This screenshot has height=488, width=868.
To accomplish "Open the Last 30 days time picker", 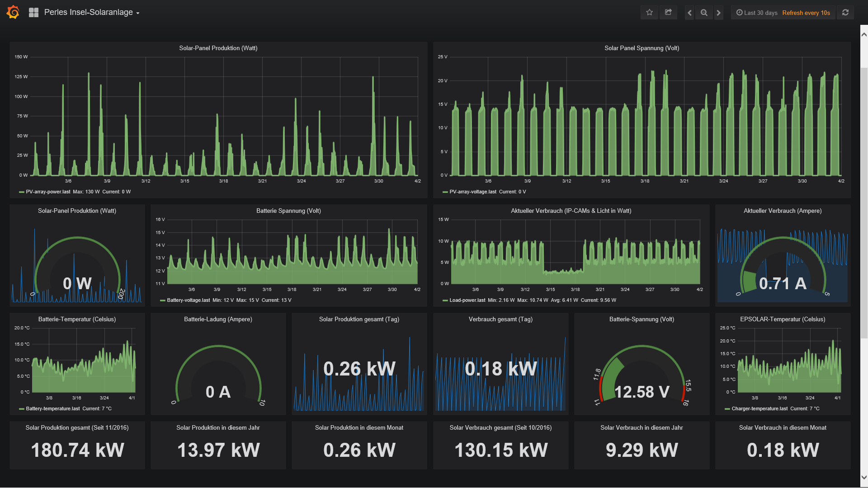I will point(757,13).
